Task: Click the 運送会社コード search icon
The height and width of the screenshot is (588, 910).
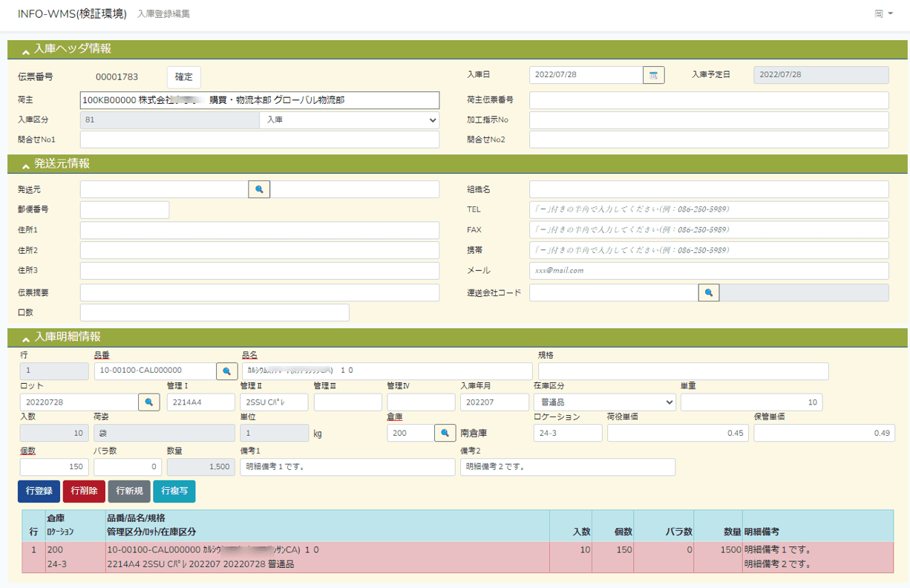Action: click(709, 293)
